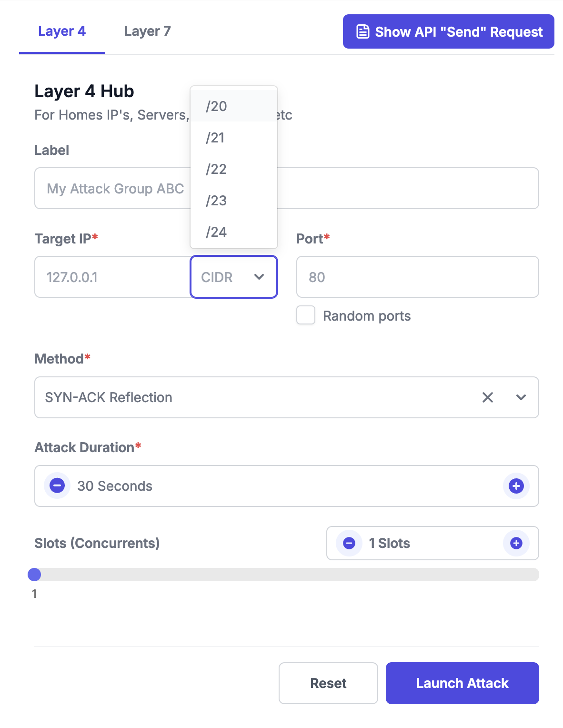Select the Layer 4 tab
Screen dimensions: 563x728
tap(62, 31)
